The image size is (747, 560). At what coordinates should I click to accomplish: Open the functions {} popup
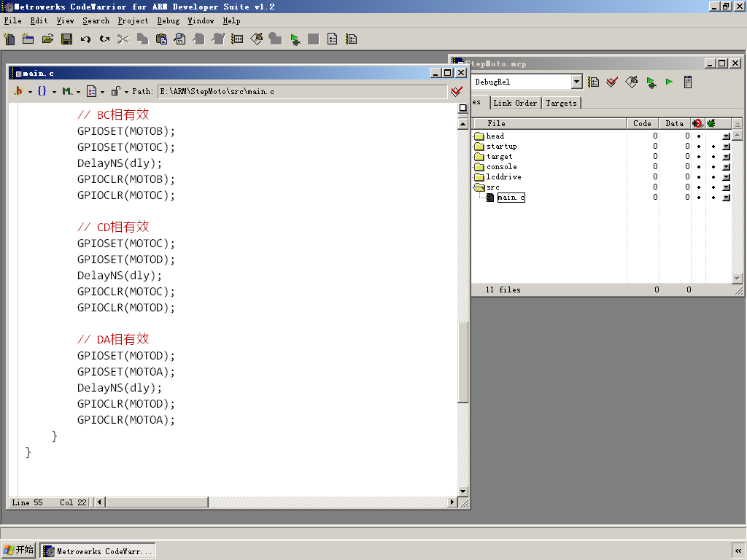(x=46, y=91)
